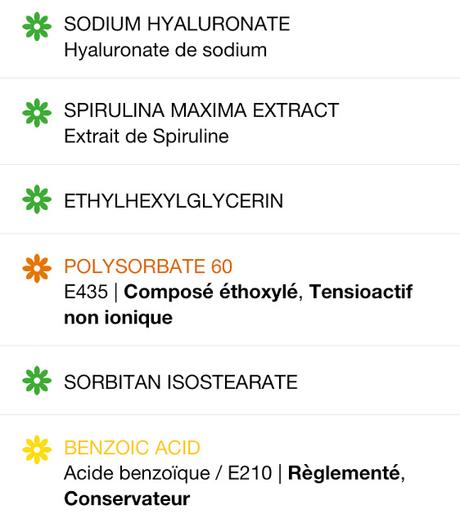
Task: Click the 'Conservateur' bold tag
Action: click(127, 499)
